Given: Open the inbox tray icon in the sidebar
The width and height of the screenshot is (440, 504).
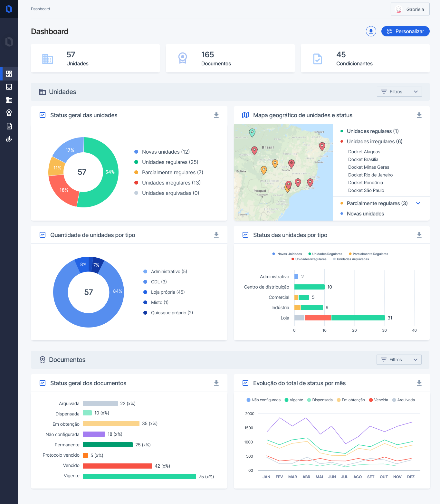Looking at the screenshot, I should [9, 87].
